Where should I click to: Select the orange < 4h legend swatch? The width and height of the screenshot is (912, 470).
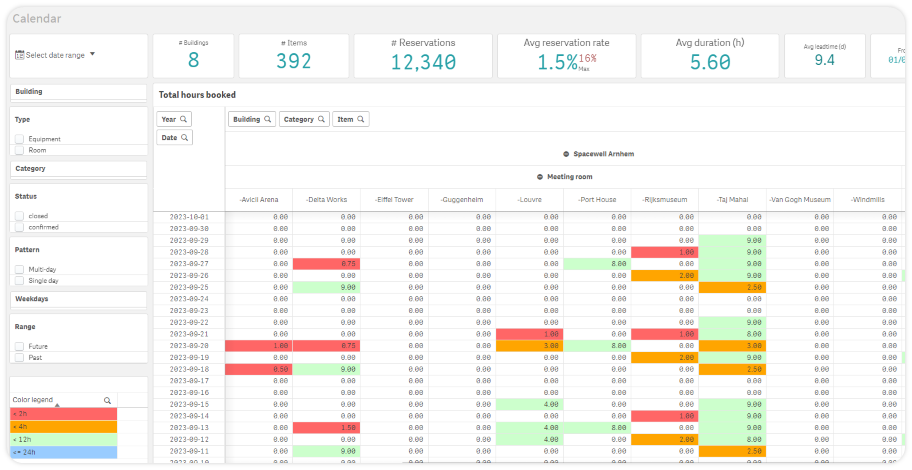[x=63, y=426]
